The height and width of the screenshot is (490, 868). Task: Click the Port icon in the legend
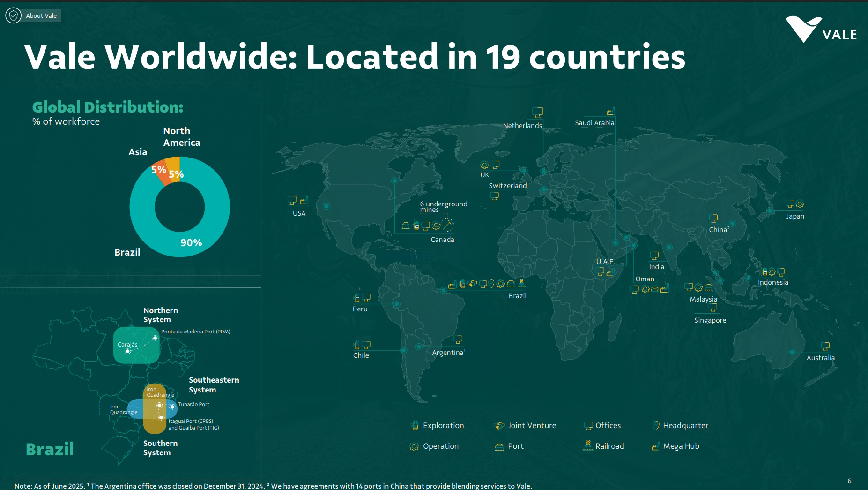(499, 446)
